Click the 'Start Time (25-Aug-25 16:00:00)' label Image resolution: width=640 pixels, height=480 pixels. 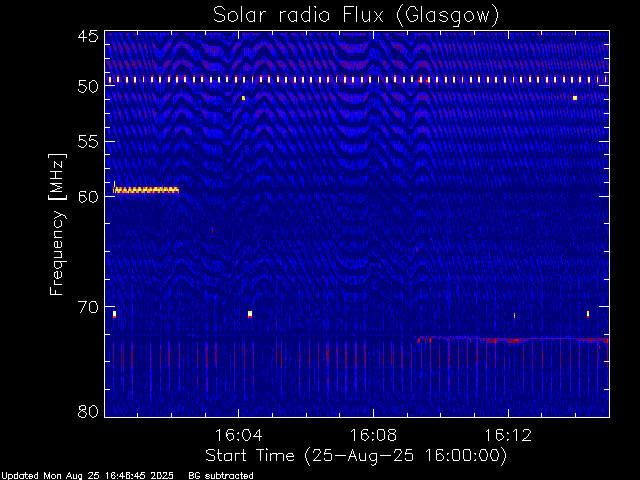(356, 456)
